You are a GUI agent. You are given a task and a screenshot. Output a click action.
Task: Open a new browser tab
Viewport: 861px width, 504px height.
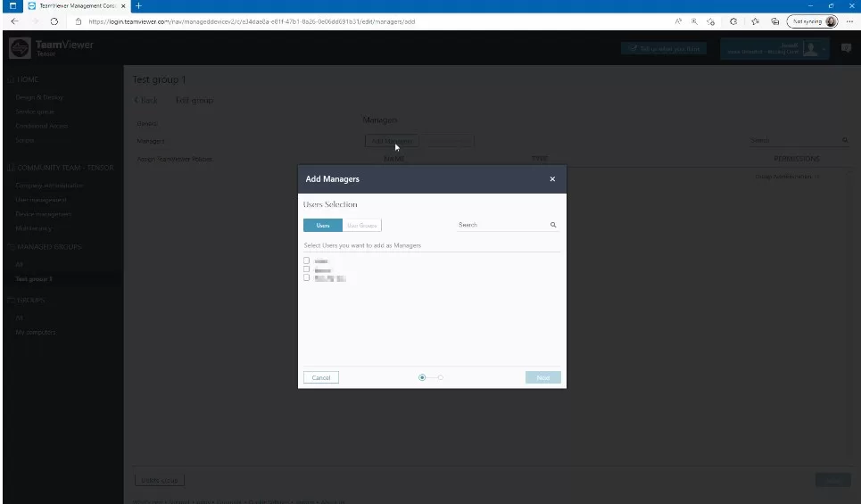139,6
